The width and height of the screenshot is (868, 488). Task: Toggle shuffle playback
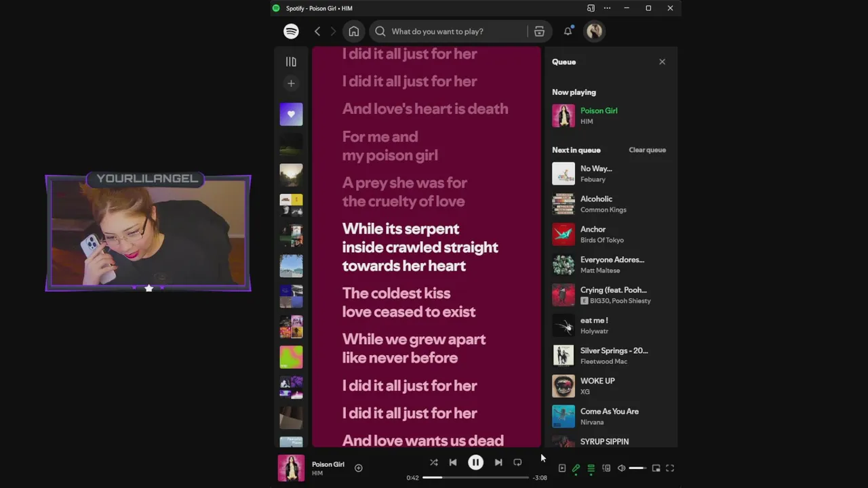coord(434,462)
